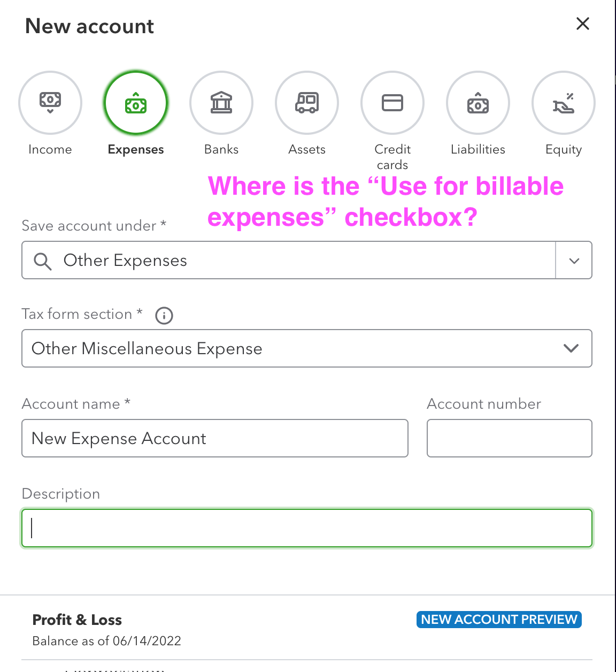
Task: Choose the Banks account type icon
Action: click(221, 103)
